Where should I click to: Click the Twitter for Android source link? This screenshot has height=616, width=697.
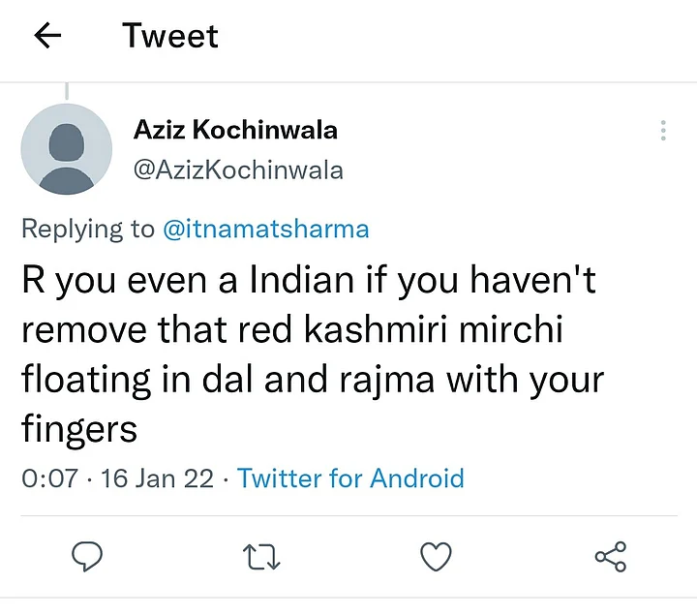350,477
